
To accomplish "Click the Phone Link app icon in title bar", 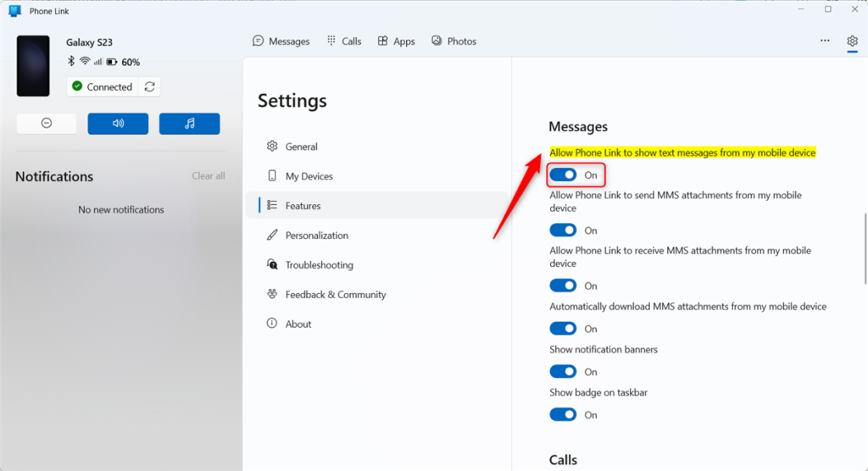I will point(15,10).
